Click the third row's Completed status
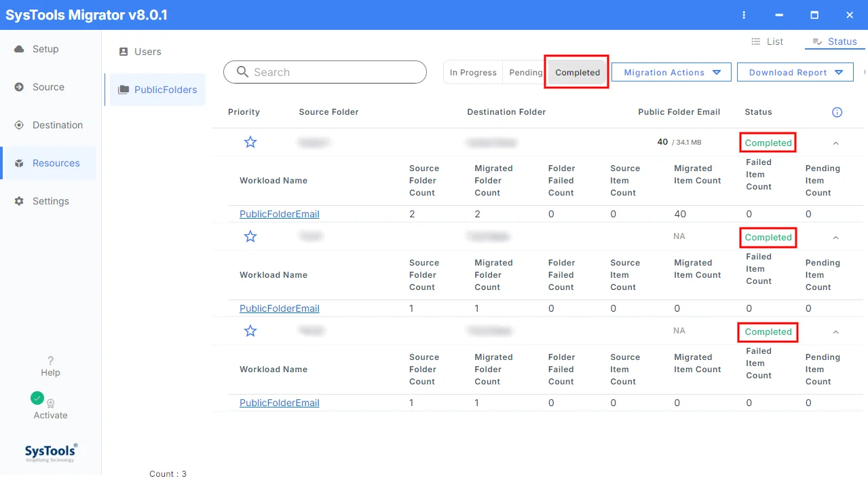Screen dimensions: 868x489 pyautogui.click(x=768, y=332)
